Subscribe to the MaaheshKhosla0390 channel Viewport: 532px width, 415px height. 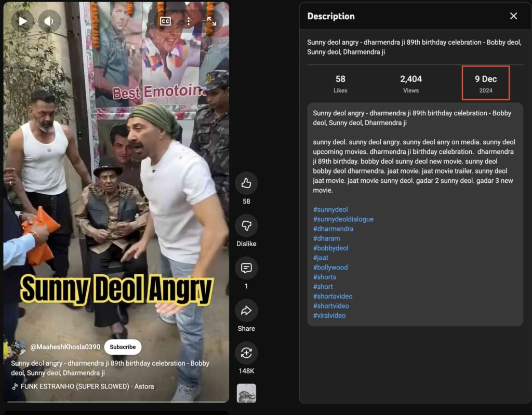[x=123, y=347]
